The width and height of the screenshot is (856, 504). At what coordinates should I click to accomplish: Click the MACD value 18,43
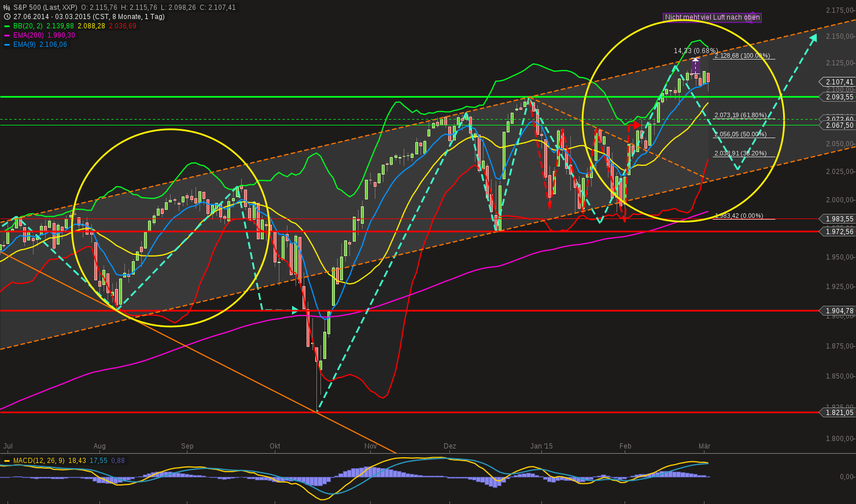[78, 461]
